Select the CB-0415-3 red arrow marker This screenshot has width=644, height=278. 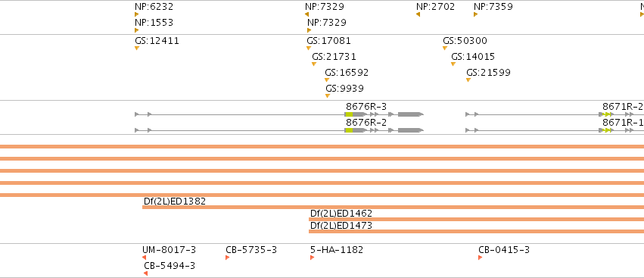[x=480, y=258]
